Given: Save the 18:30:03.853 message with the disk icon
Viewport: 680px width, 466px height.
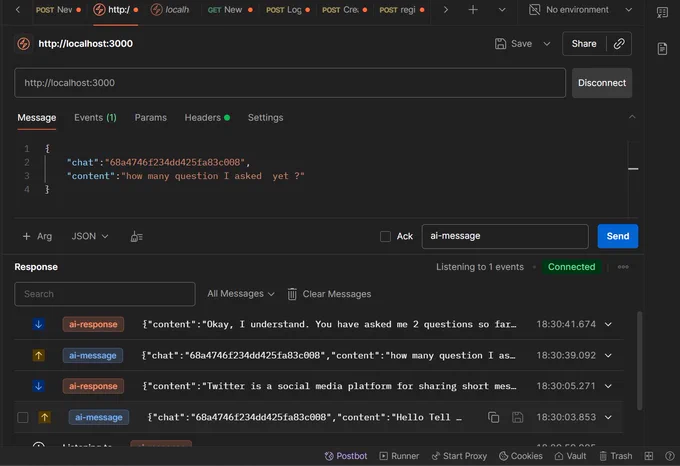Looking at the screenshot, I should coord(517,417).
